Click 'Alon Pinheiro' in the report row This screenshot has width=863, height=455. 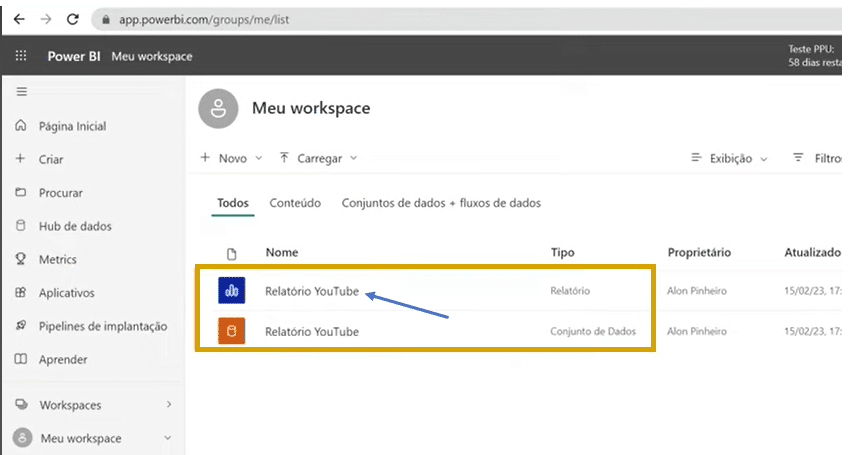tap(697, 290)
